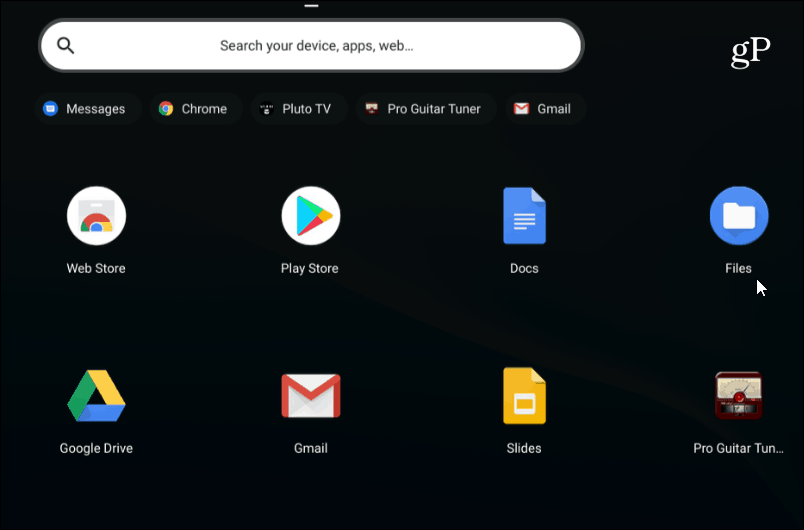
Task: Select the Pluto TV suggestion chip
Action: pyautogui.click(x=299, y=109)
